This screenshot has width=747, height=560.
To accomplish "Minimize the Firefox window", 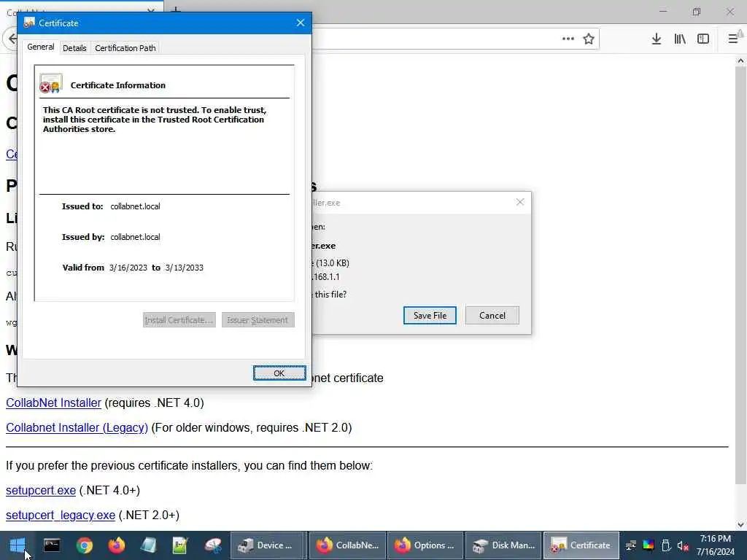I will click(663, 12).
